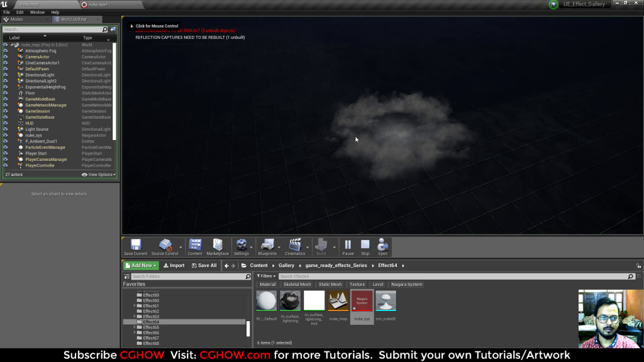Hide the DirectionalLight actor
Viewport: 644px width, 362px height.
tap(6, 74)
